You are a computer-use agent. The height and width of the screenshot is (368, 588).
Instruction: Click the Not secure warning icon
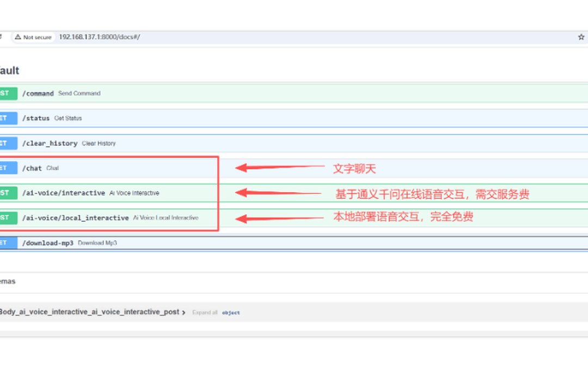(17, 37)
